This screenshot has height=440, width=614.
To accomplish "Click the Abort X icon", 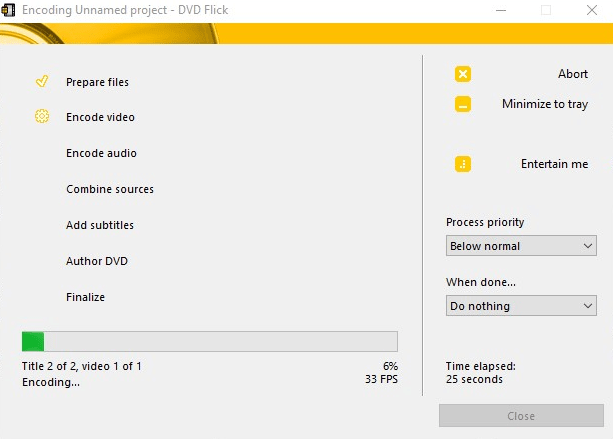I will click(463, 74).
